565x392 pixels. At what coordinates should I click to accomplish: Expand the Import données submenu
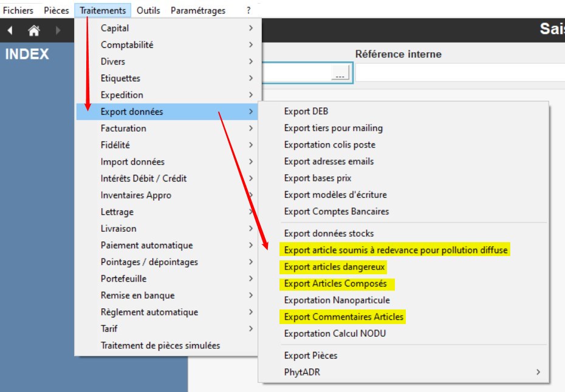(x=132, y=162)
